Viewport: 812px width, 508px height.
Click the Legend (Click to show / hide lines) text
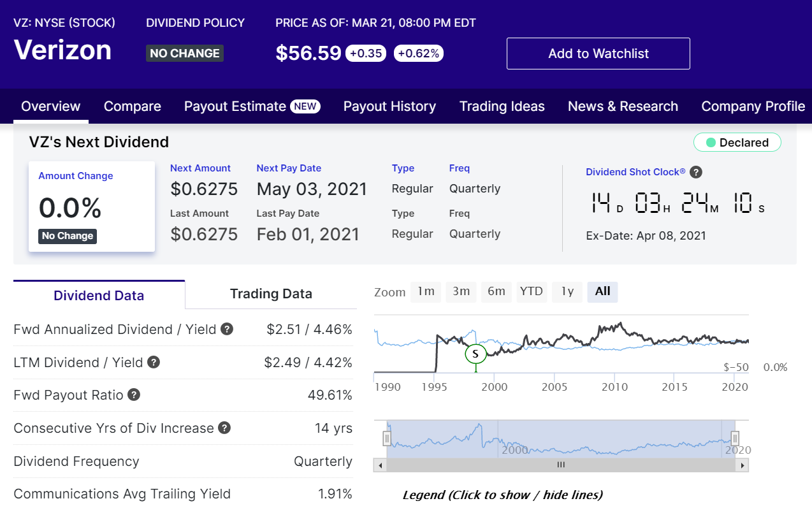pyautogui.click(x=502, y=495)
